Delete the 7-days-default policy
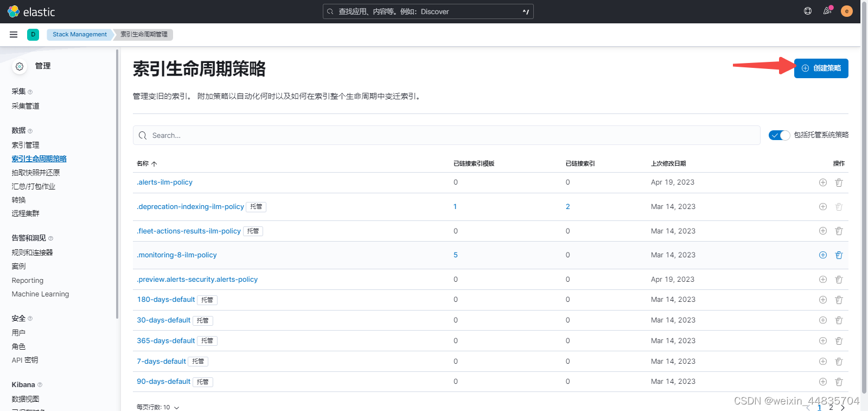Screen dimensions: 868x411 coord(839,362)
